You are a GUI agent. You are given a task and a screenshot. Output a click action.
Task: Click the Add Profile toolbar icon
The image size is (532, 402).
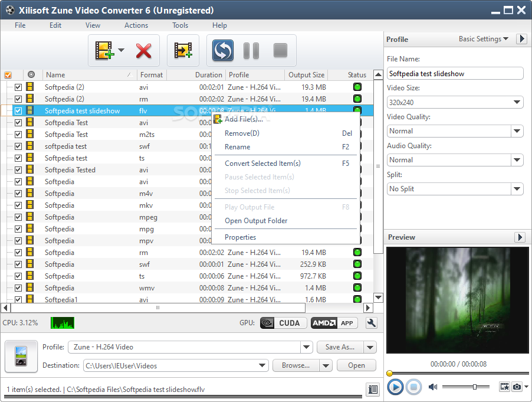click(x=183, y=51)
